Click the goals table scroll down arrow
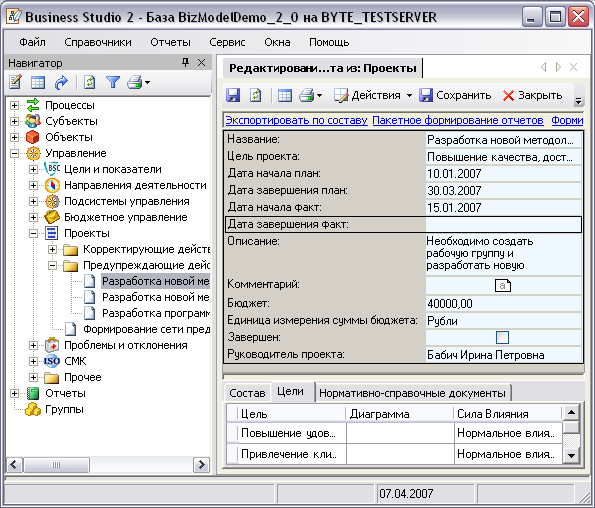The height and width of the screenshot is (508, 595). (571, 456)
